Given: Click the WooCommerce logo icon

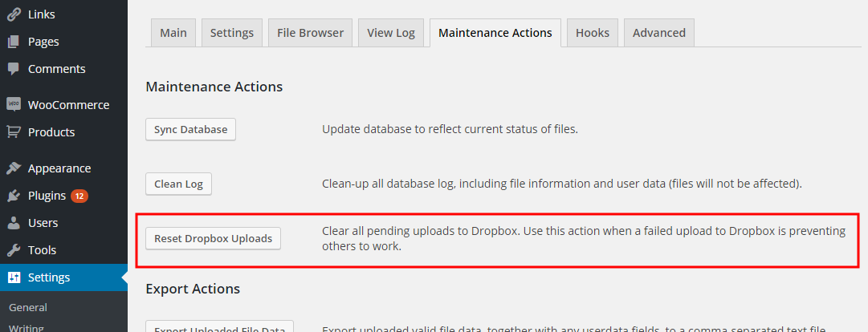Looking at the screenshot, I should click(x=14, y=105).
